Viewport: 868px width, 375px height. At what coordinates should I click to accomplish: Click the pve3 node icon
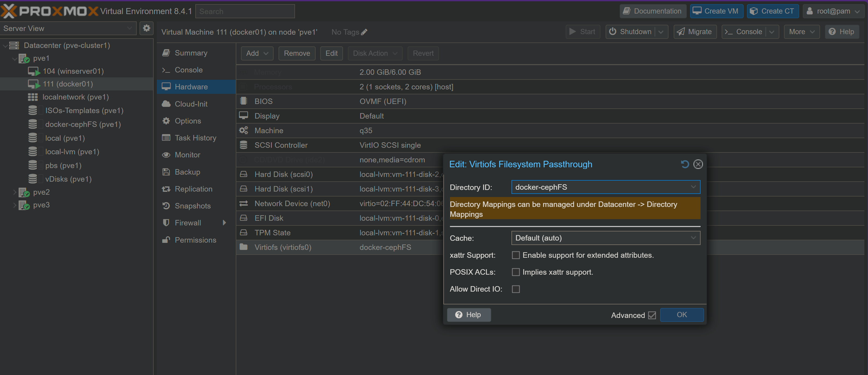click(x=24, y=205)
